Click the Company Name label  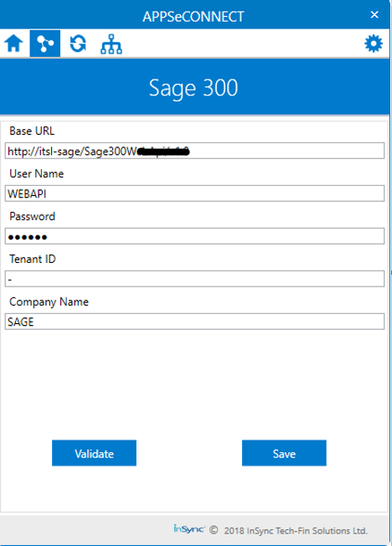49,302
